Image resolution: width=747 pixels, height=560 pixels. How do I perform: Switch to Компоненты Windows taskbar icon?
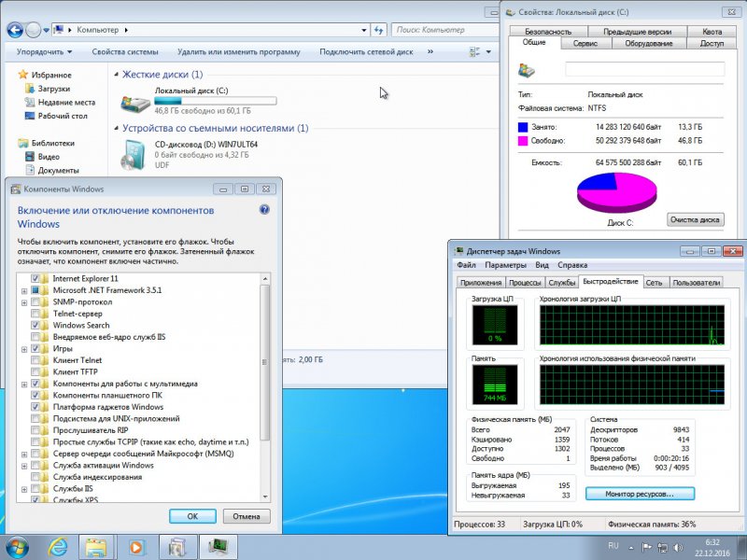[177, 547]
